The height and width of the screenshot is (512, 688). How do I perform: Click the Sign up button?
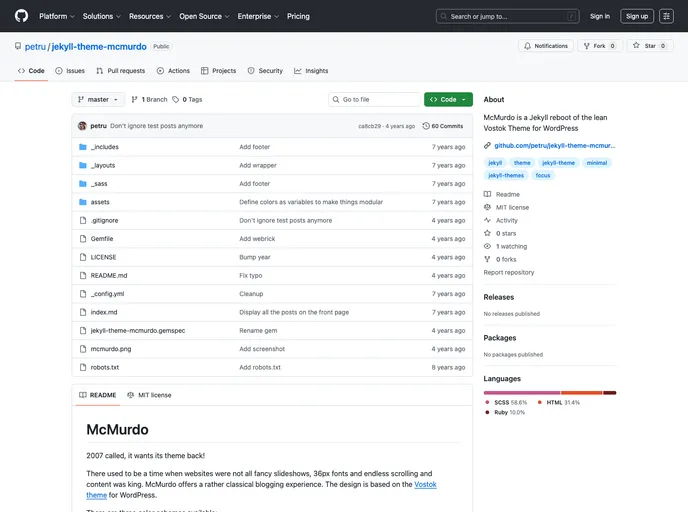pos(636,16)
